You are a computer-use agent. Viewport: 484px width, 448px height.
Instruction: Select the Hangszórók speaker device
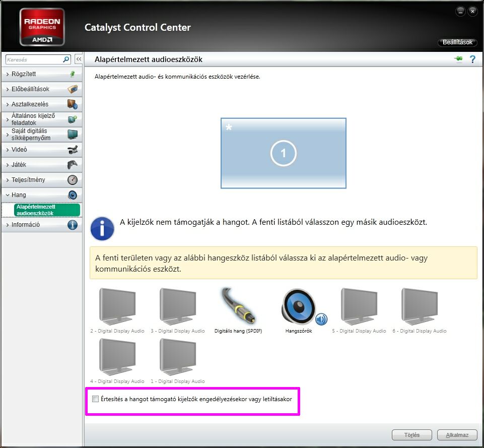(299, 310)
